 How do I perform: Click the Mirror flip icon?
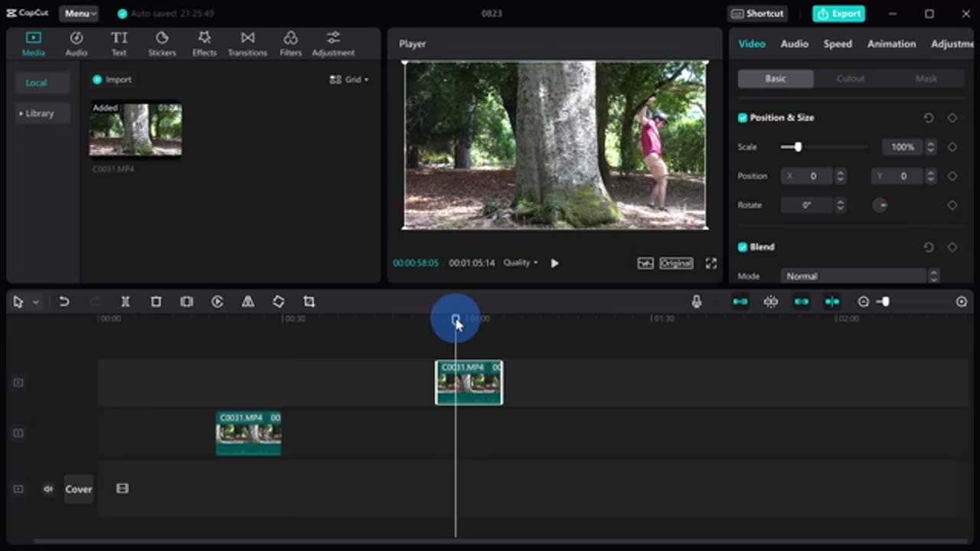click(x=248, y=302)
